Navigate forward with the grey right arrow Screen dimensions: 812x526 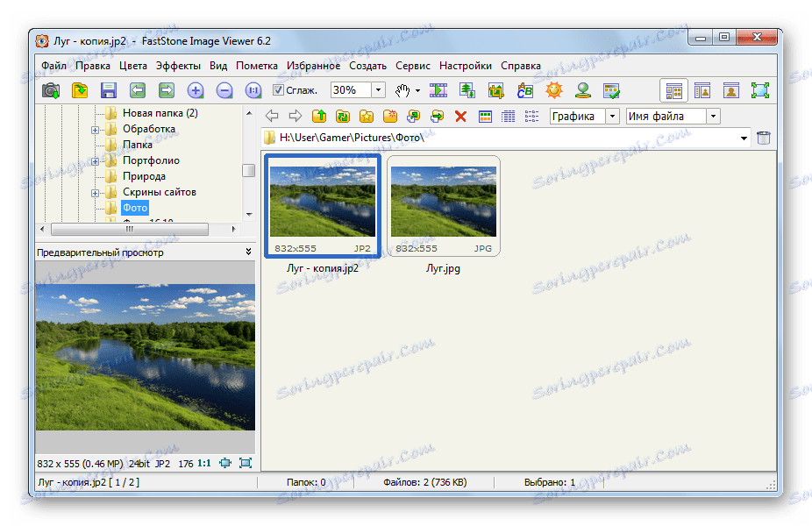(x=296, y=117)
